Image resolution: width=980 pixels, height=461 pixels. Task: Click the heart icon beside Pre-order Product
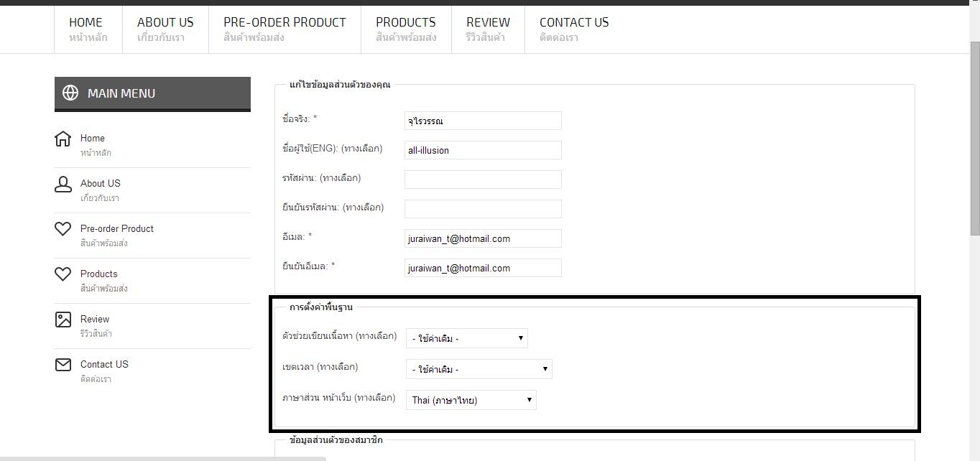63,228
